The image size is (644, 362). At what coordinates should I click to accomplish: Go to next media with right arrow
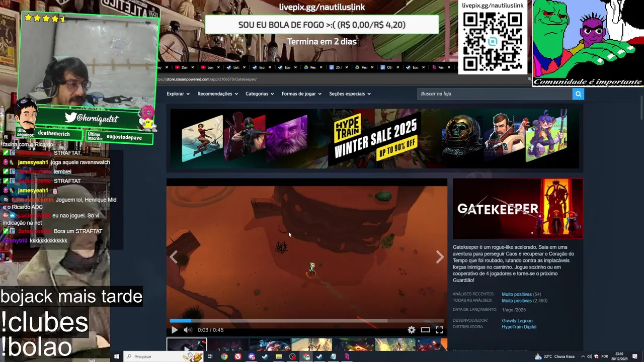point(440,257)
